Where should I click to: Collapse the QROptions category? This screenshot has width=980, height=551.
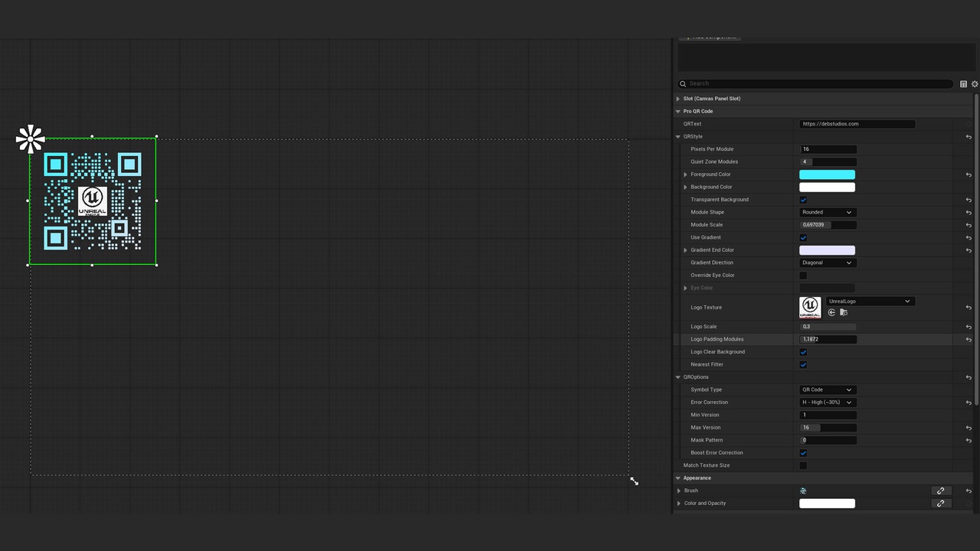pyautogui.click(x=678, y=377)
